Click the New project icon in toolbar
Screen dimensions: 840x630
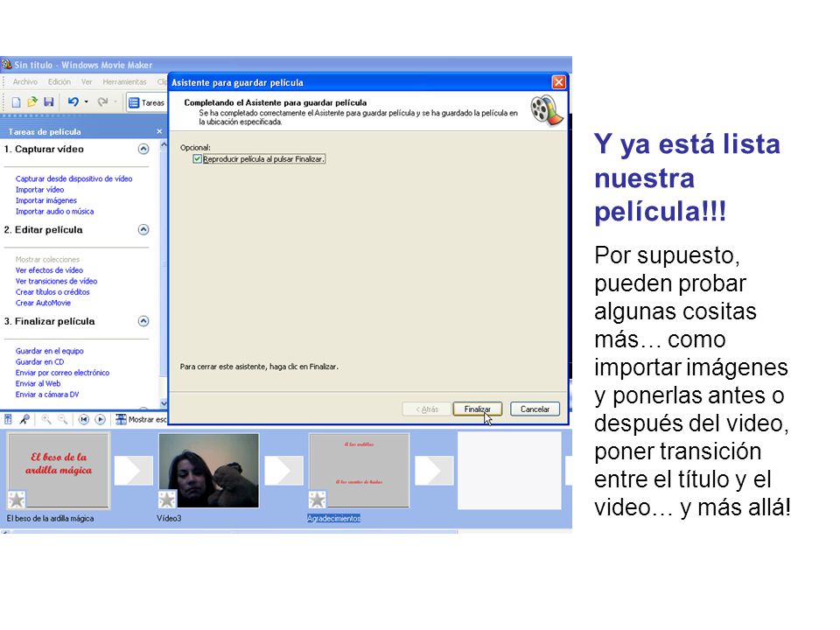[x=16, y=102]
